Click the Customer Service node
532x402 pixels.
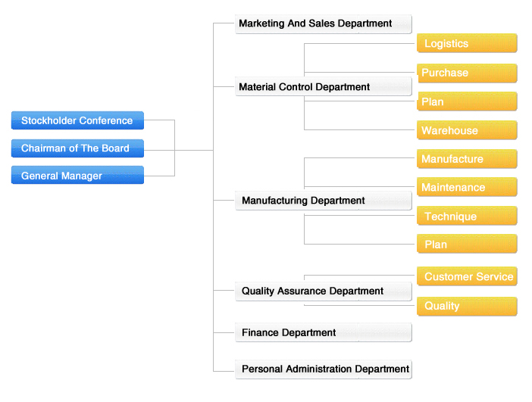click(467, 276)
